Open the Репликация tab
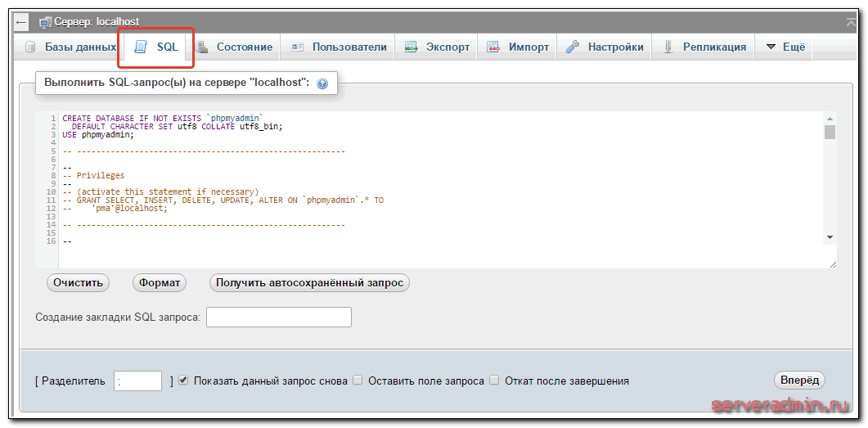This screenshot has height=428, width=868. click(x=704, y=47)
